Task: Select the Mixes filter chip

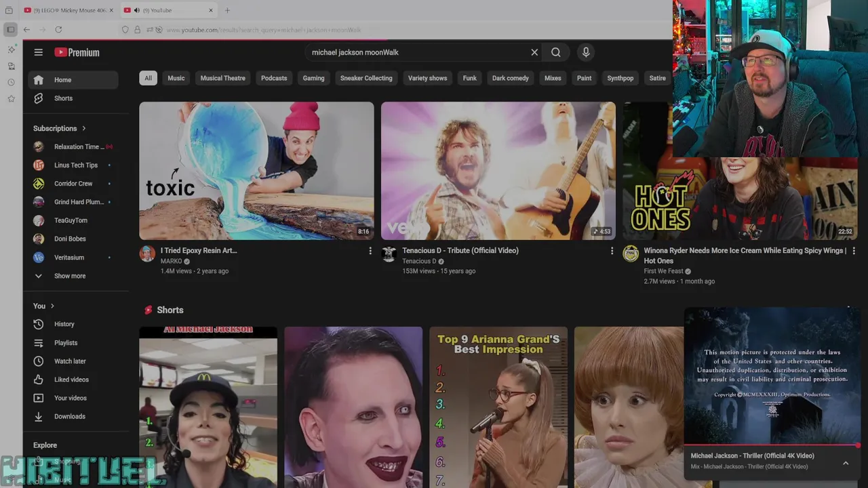Action: click(553, 78)
